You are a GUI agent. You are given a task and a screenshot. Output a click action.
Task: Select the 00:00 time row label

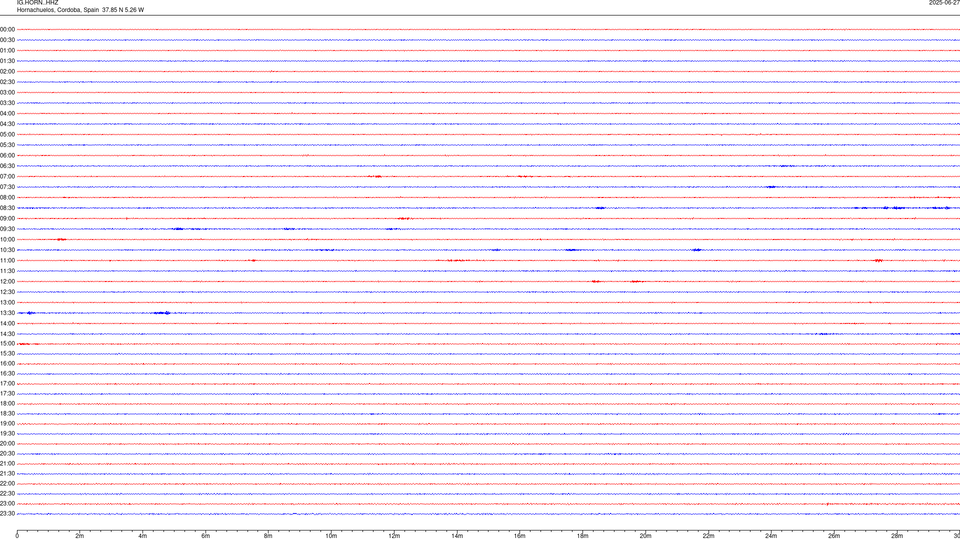7,29
